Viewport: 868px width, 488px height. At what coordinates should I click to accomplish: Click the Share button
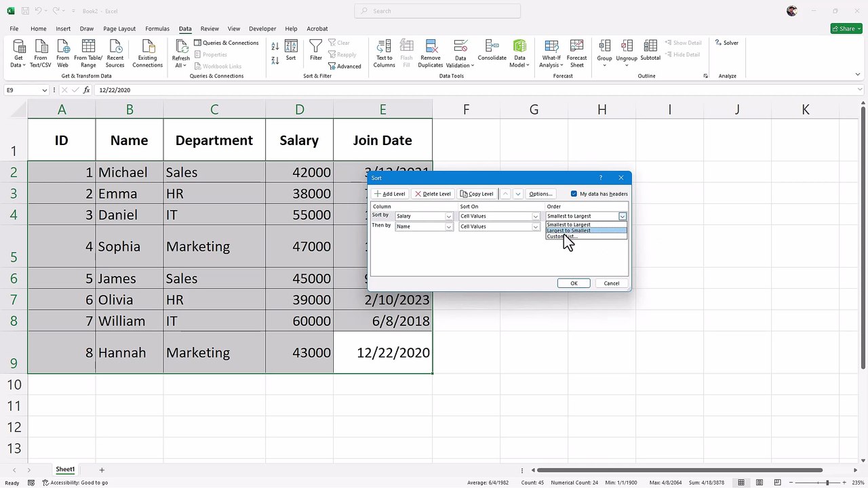point(846,28)
